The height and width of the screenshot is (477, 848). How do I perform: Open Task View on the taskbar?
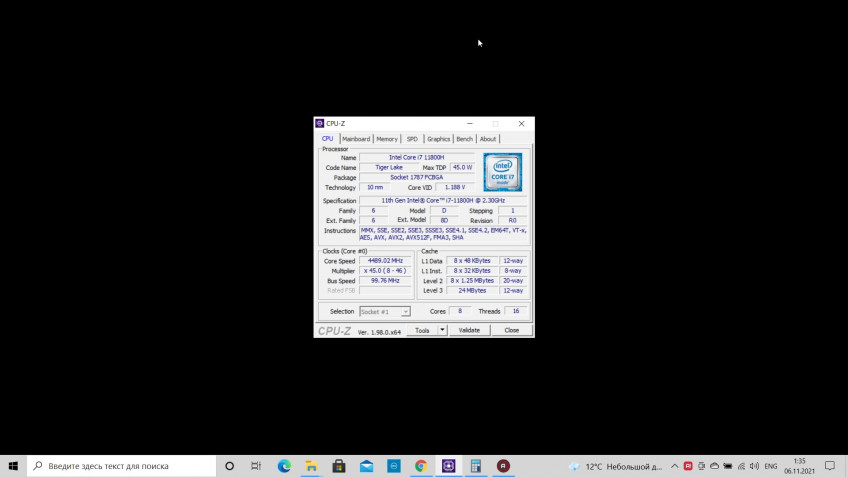point(256,466)
